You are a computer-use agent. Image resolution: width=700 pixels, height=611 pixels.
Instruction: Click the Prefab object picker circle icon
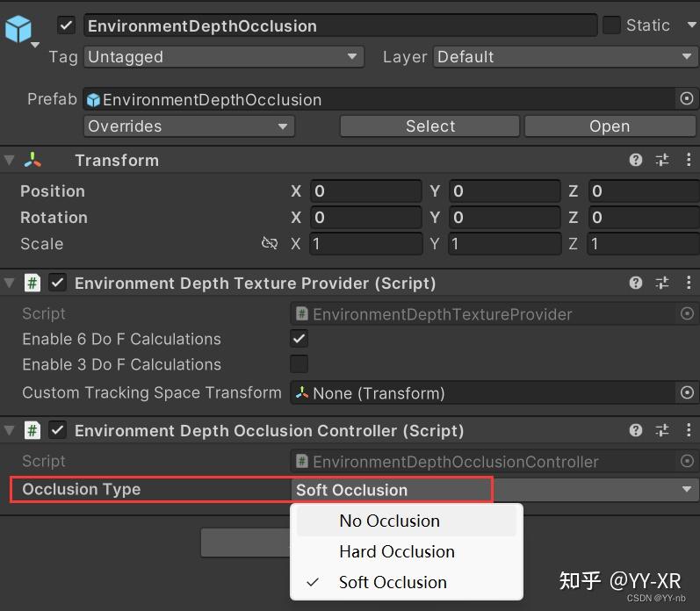[687, 99]
